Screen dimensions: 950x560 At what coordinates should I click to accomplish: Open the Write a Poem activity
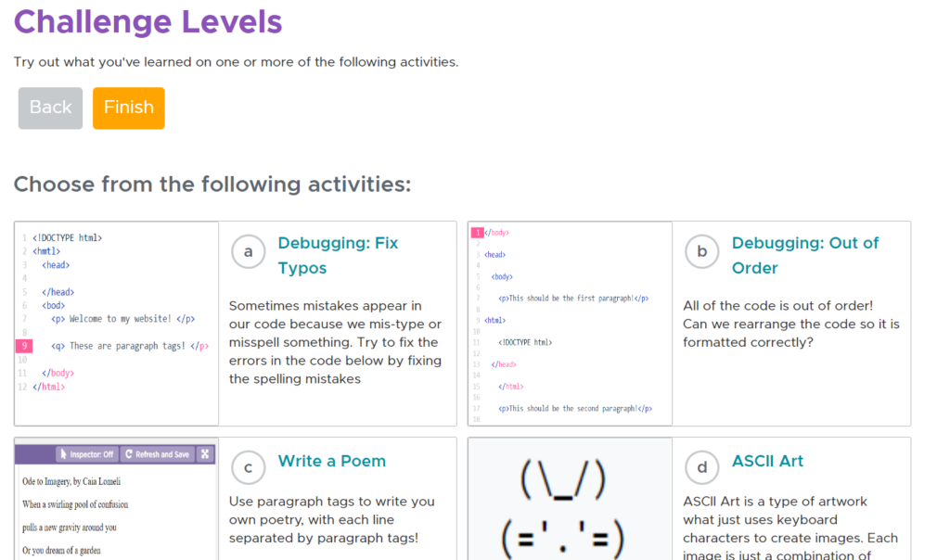pyautogui.click(x=331, y=461)
